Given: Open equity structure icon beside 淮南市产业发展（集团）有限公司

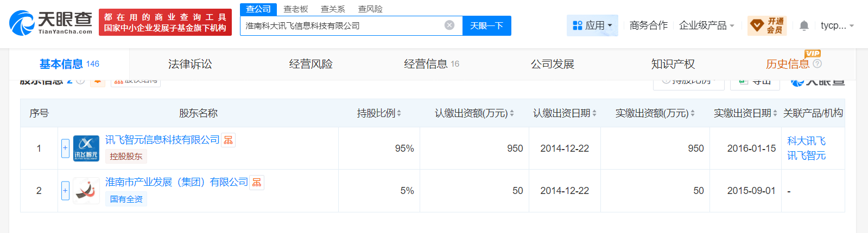Looking at the screenshot, I should (257, 183).
